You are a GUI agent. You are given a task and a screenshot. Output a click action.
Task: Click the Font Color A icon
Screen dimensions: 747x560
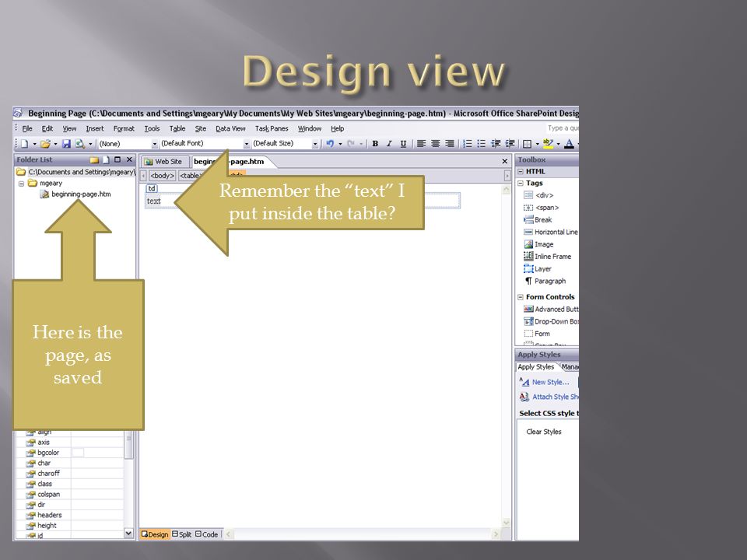(x=569, y=143)
